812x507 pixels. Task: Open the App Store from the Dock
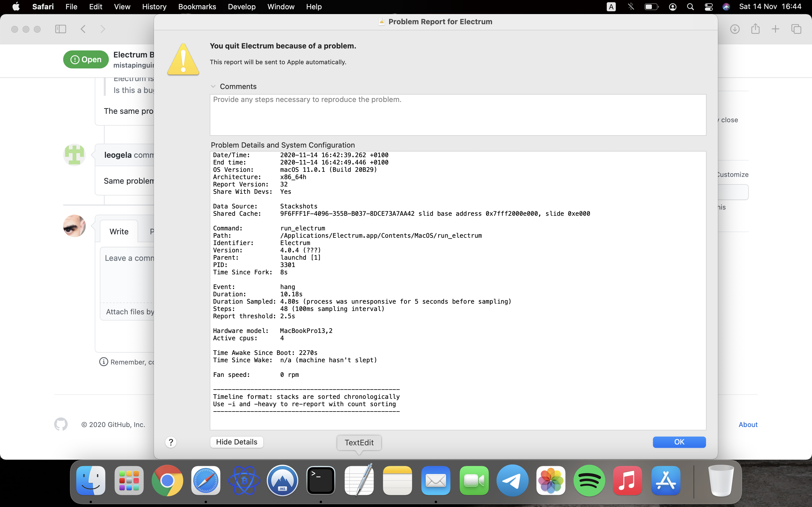tap(666, 480)
